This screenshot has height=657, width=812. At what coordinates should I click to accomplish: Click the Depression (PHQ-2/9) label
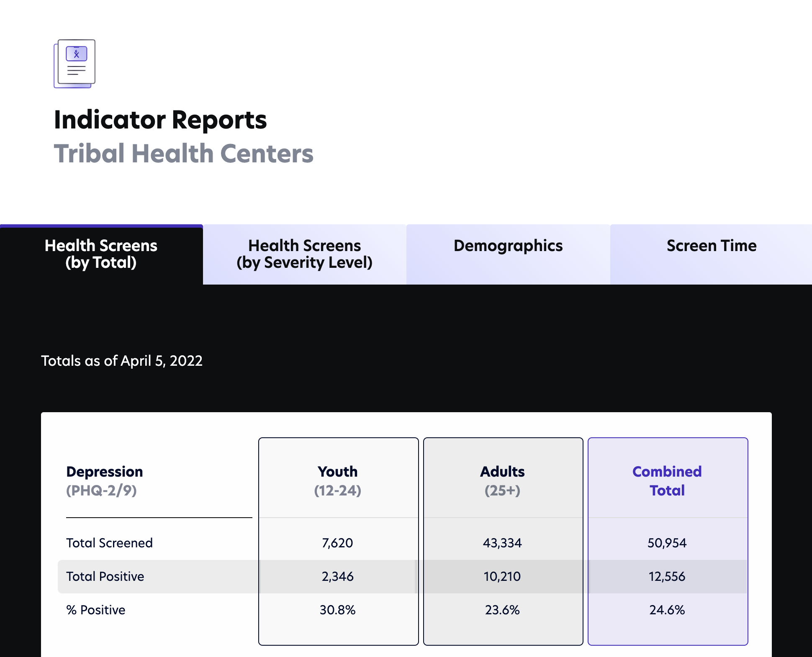point(104,480)
